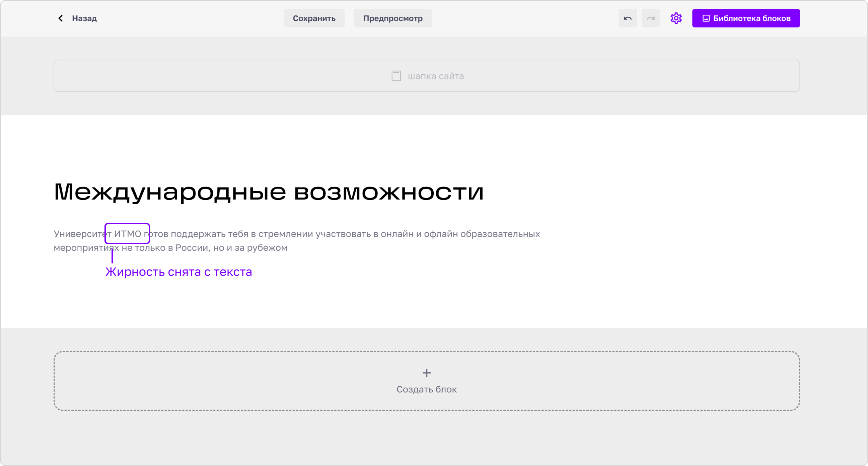Viewport: 868px width, 466px height.
Task: Click the Международные возможности heading
Action: coord(269,192)
